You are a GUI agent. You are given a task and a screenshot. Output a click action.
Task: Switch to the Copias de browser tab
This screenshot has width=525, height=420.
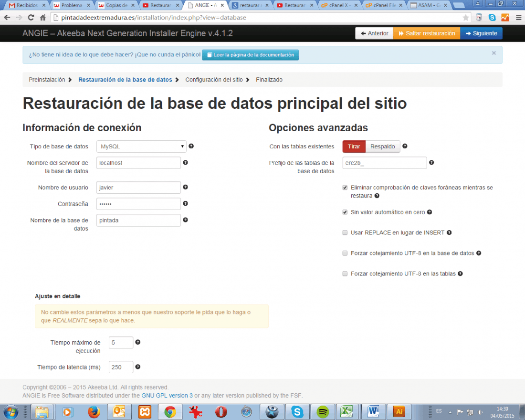116,5
